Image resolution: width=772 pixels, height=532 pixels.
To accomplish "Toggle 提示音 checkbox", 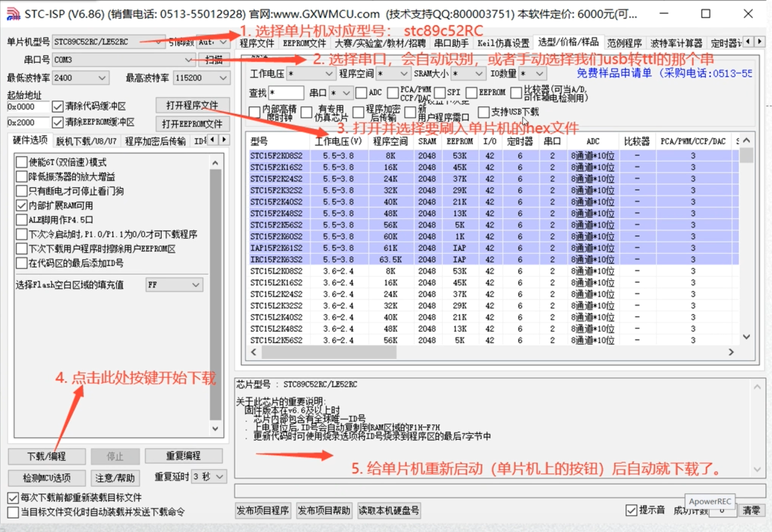I will [x=631, y=510].
